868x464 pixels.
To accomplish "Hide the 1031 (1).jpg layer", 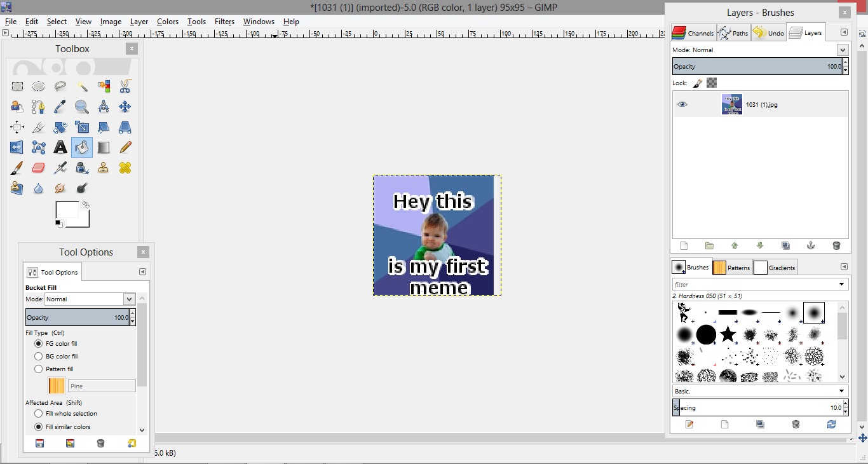I will [682, 104].
